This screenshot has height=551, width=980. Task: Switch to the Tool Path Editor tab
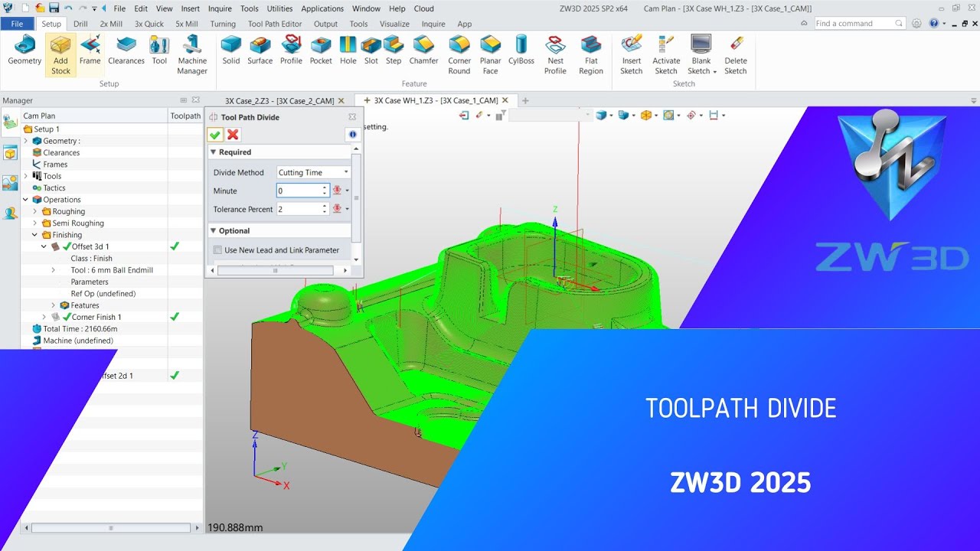[x=275, y=24]
